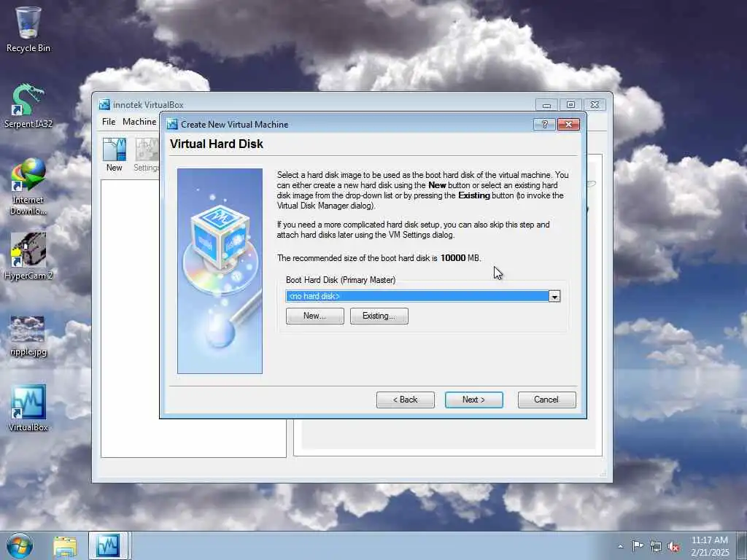Maximize the innotek VirtualBox window
This screenshot has height=560, width=747.
[x=570, y=105]
